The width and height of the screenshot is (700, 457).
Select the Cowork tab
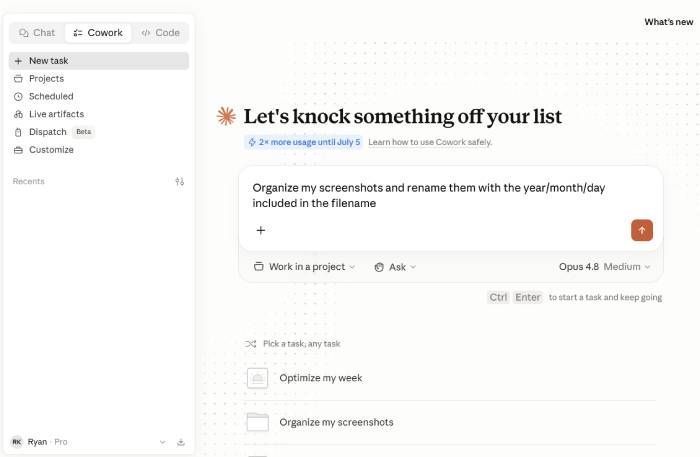[98, 33]
